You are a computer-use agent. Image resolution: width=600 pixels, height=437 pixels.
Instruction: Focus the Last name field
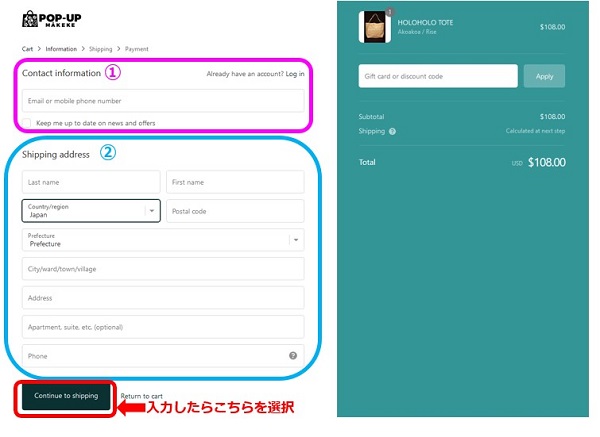(x=91, y=182)
